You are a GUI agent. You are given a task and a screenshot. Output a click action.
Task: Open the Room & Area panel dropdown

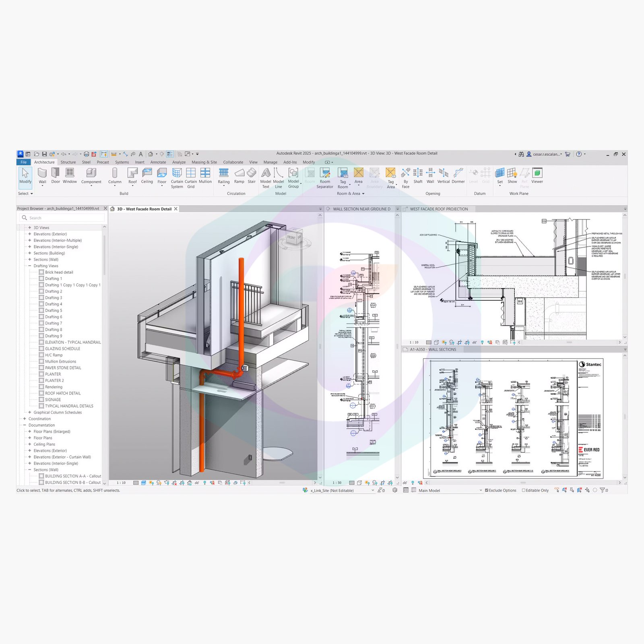coord(351,194)
